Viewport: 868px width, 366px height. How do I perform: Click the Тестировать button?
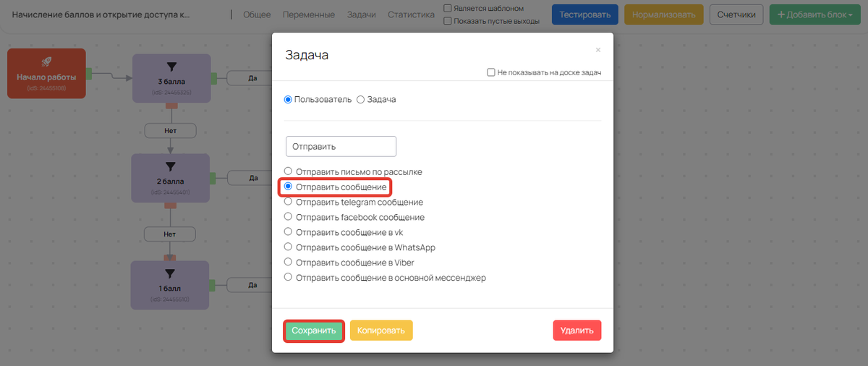[x=585, y=14]
